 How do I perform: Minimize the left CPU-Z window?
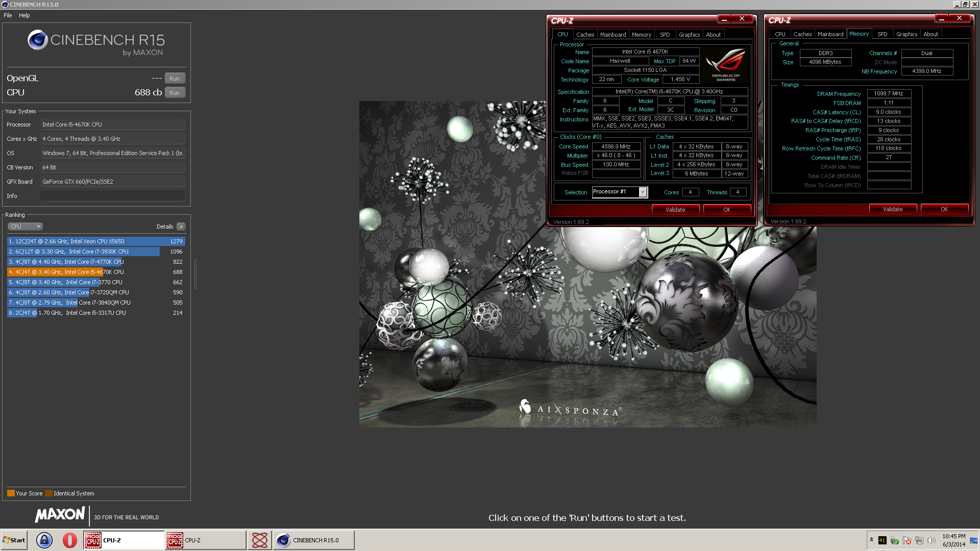click(724, 19)
